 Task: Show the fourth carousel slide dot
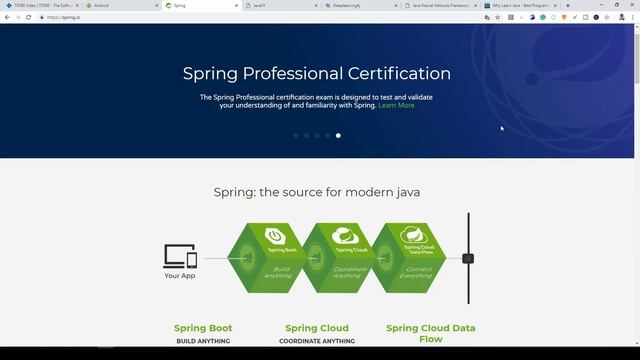pyautogui.click(x=328, y=136)
